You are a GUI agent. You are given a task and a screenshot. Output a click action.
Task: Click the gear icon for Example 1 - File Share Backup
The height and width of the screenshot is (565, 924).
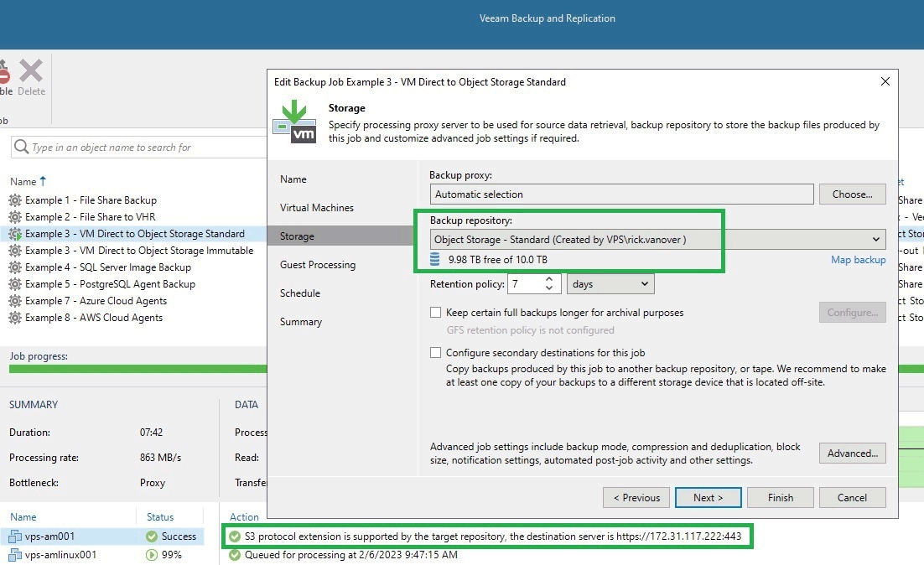coord(15,200)
